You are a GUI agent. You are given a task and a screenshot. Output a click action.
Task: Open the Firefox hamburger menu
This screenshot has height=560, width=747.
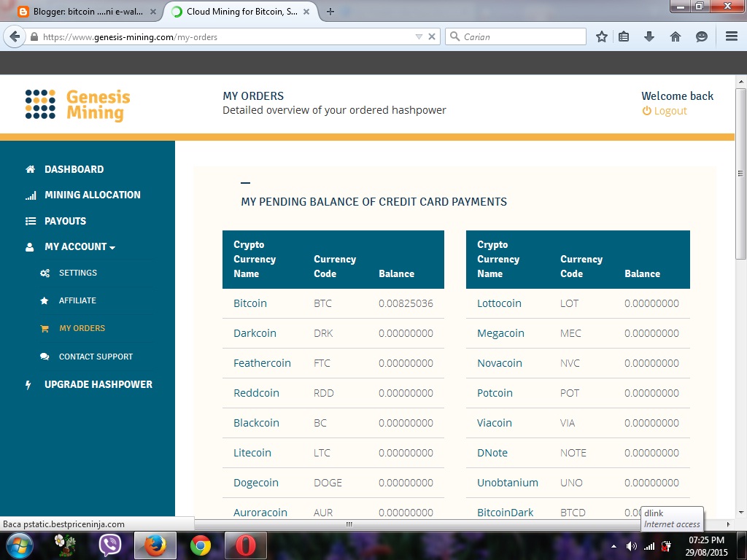(732, 36)
